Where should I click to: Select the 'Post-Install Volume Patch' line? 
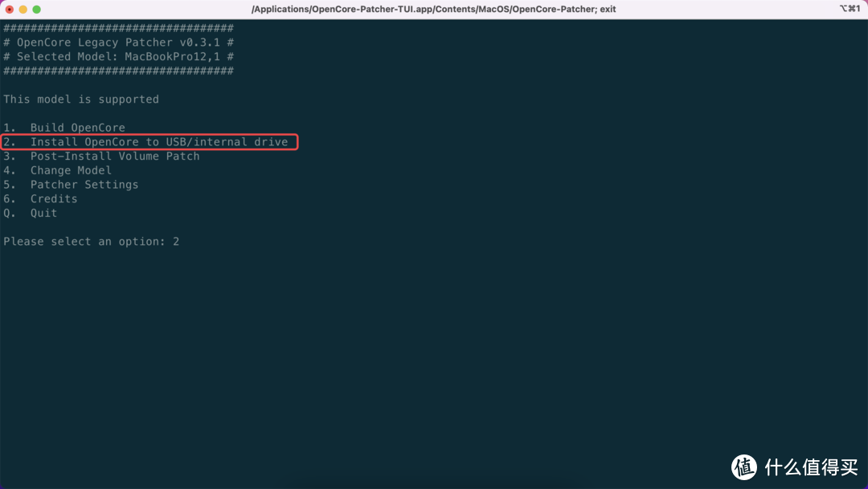101,157
